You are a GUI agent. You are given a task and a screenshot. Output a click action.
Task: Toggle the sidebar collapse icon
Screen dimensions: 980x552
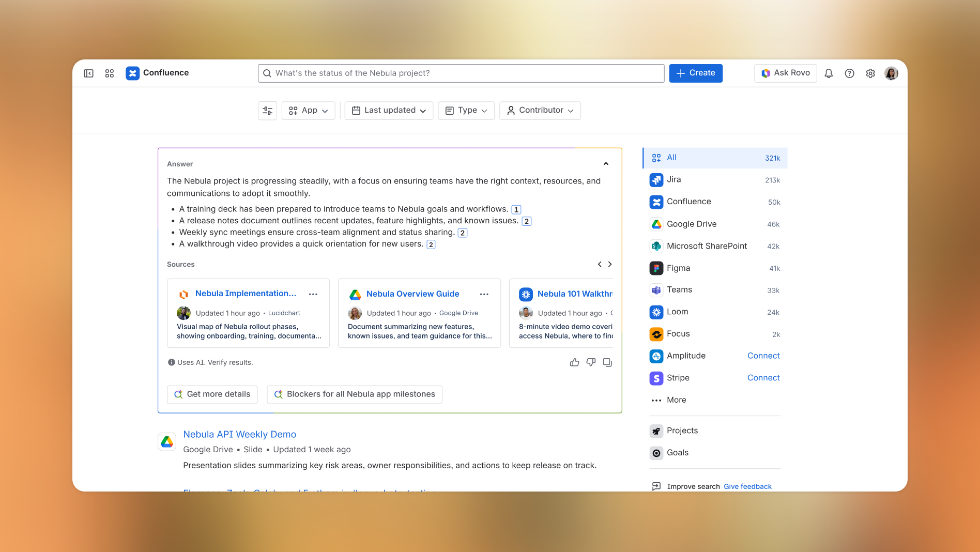click(89, 73)
